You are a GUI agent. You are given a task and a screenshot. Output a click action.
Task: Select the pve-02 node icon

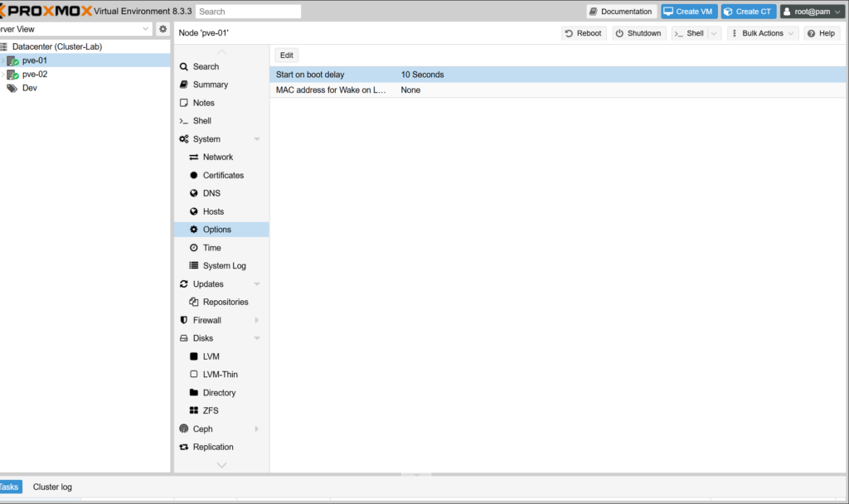click(x=12, y=75)
